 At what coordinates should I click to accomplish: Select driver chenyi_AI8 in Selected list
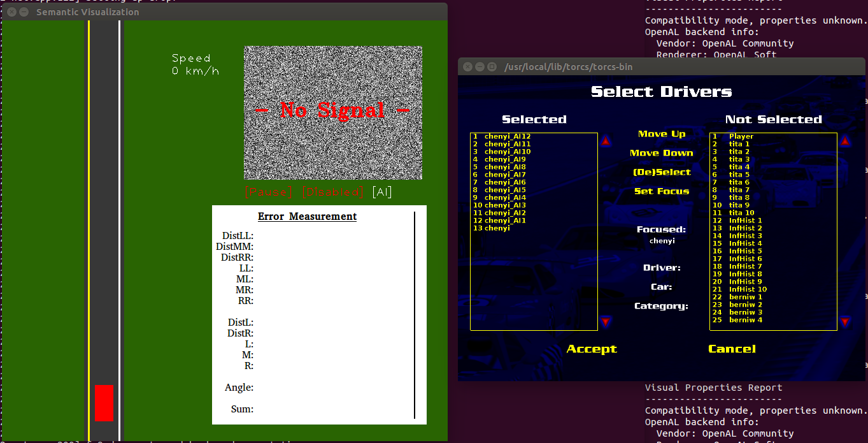pyautogui.click(x=534, y=167)
